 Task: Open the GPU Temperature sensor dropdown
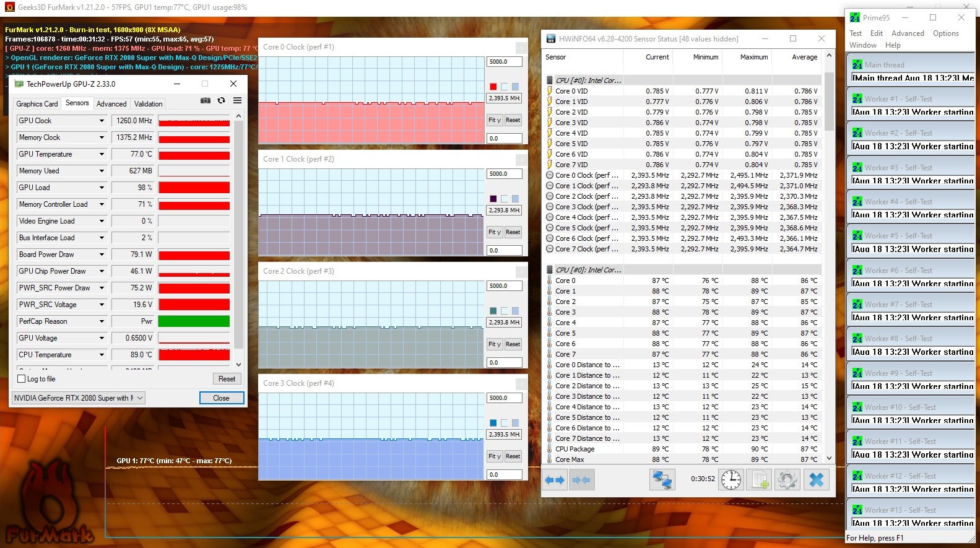(102, 154)
